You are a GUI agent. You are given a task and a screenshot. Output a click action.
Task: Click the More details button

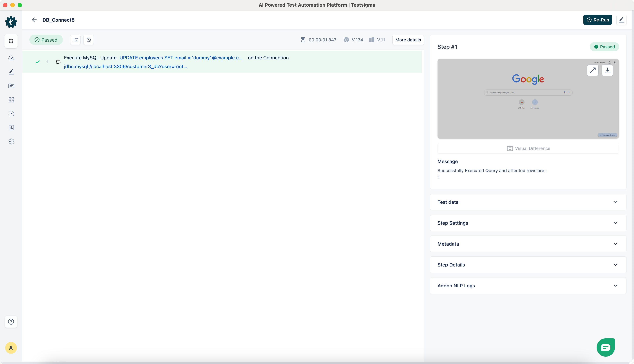click(408, 40)
